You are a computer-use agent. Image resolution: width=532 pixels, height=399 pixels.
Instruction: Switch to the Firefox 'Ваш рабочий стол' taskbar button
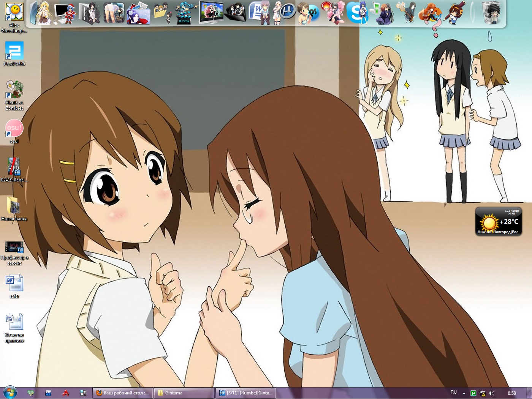tap(123, 393)
